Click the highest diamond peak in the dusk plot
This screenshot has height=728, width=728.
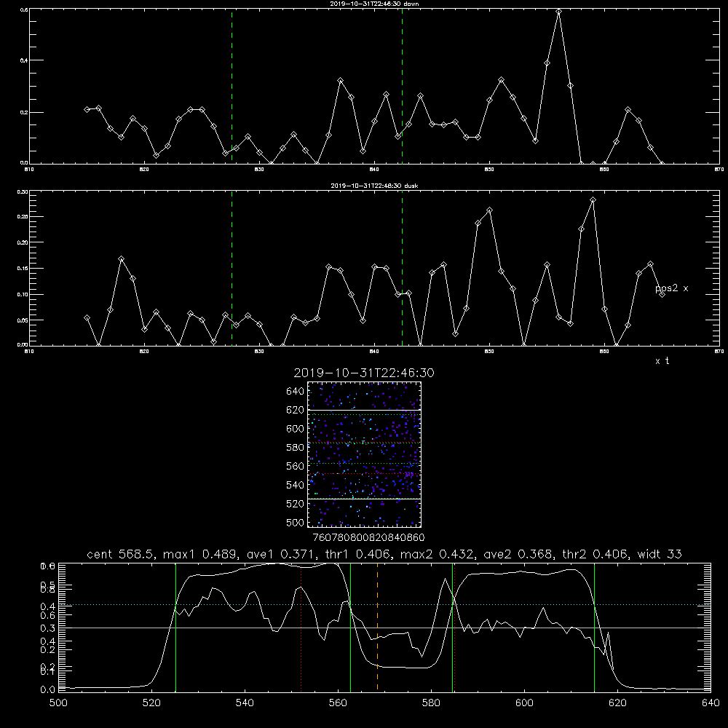point(593,200)
